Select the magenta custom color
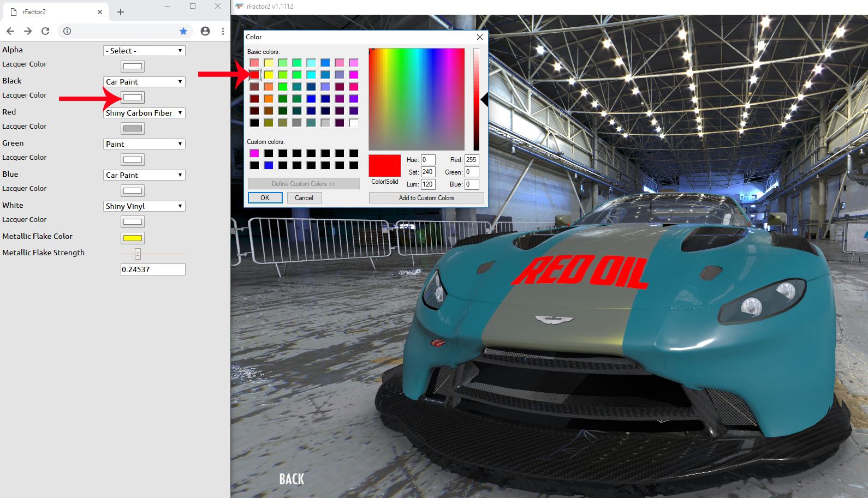The width and height of the screenshot is (868, 498). pyautogui.click(x=254, y=153)
